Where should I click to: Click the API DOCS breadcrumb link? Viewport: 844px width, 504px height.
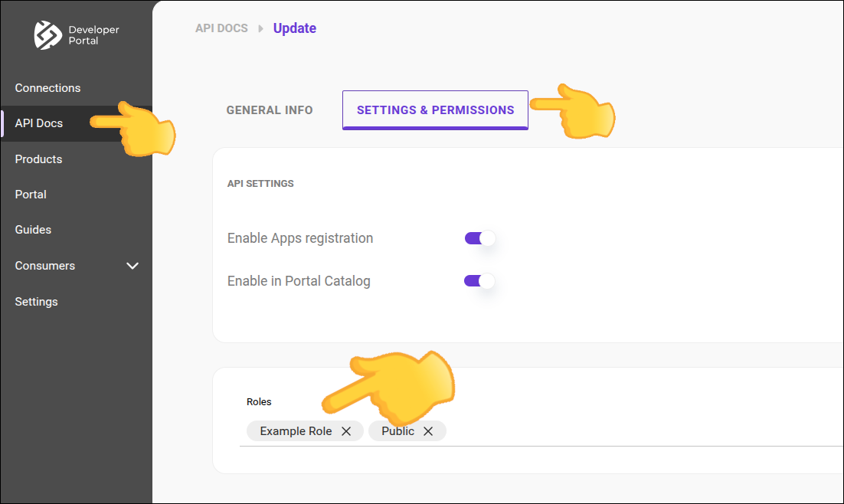point(221,28)
